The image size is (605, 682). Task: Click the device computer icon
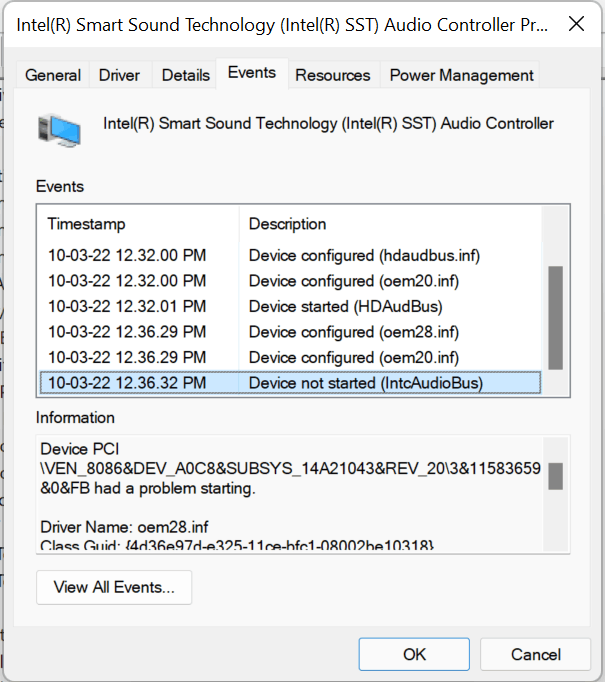point(59,130)
